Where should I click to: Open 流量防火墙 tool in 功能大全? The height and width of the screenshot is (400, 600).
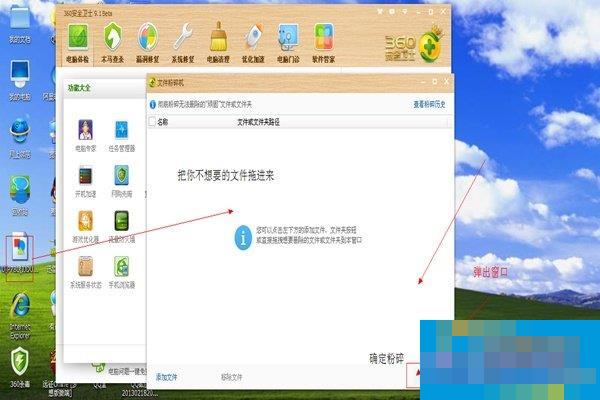coord(122,227)
